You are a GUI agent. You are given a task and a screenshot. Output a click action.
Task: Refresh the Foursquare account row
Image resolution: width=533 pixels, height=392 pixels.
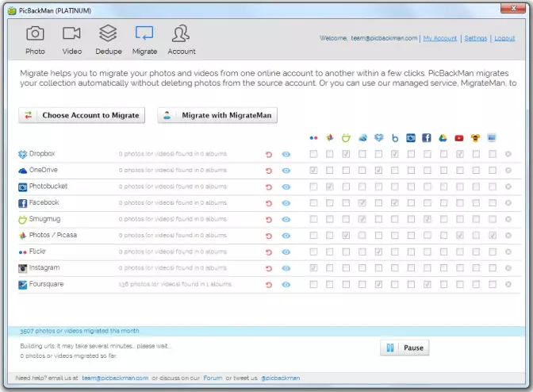click(x=269, y=285)
